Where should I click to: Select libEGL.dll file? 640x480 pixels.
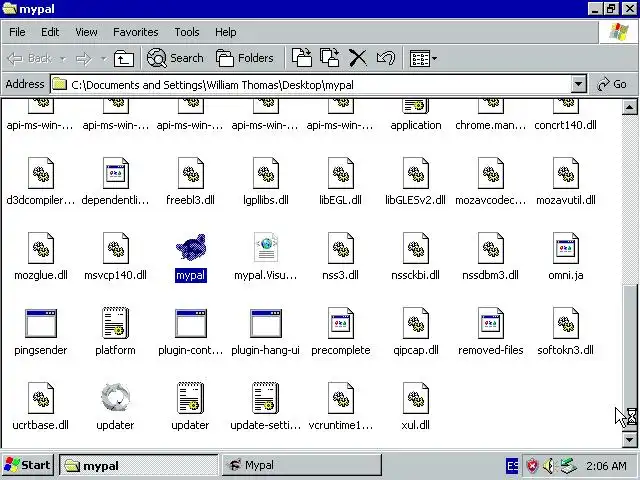click(340, 182)
